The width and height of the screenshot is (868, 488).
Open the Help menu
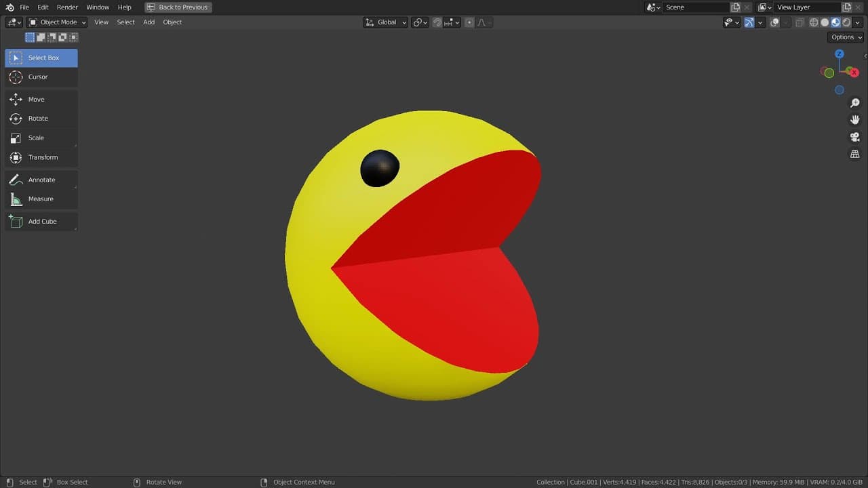pyautogui.click(x=125, y=7)
